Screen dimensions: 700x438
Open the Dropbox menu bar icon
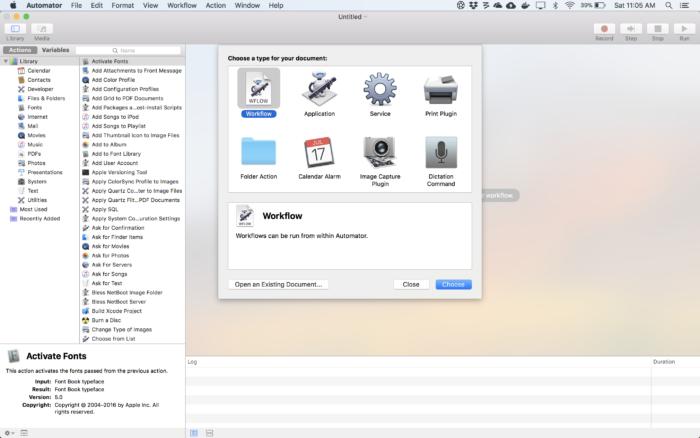(473, 5)
